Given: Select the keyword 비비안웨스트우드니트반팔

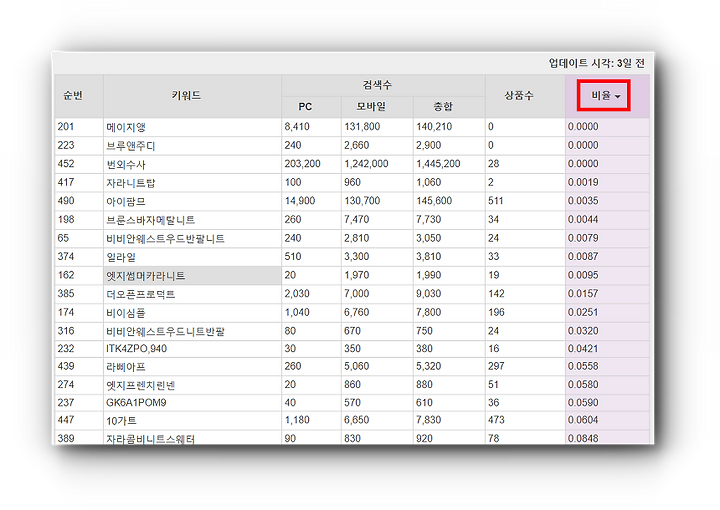Looking at the screenshot, I should [x=165, y=331].
